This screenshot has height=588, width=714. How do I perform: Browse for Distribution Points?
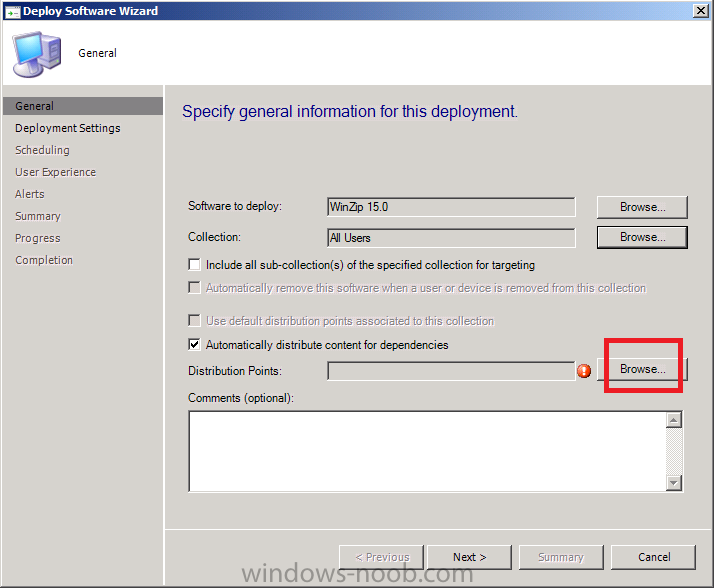click(x=642, y=369)
